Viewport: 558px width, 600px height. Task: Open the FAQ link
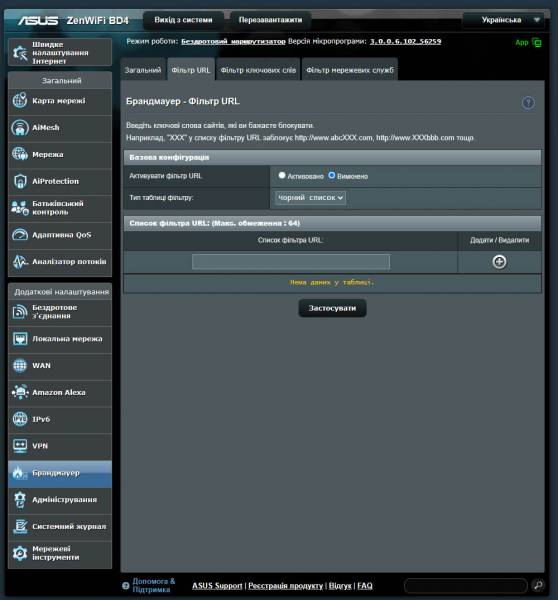coord(365,585)
